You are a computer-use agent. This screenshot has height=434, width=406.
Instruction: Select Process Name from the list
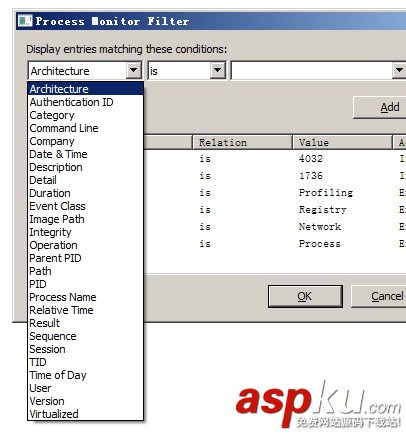[85, 297]
